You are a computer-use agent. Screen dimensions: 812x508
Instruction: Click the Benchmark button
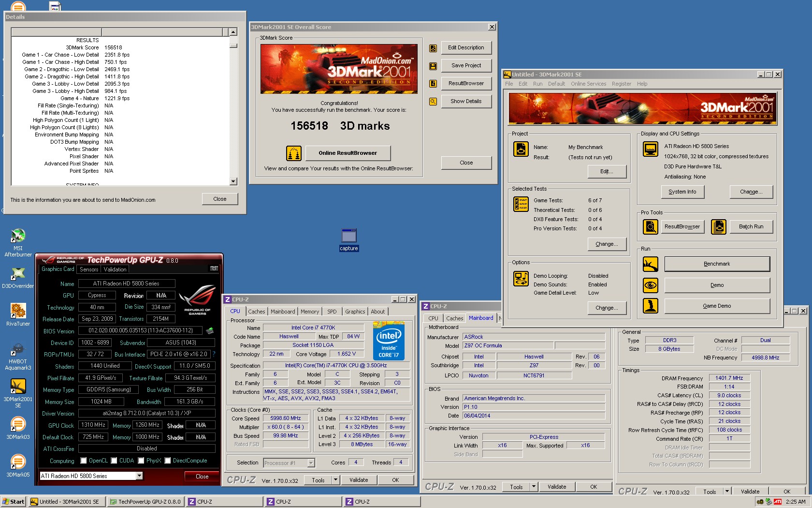point(717,264)
